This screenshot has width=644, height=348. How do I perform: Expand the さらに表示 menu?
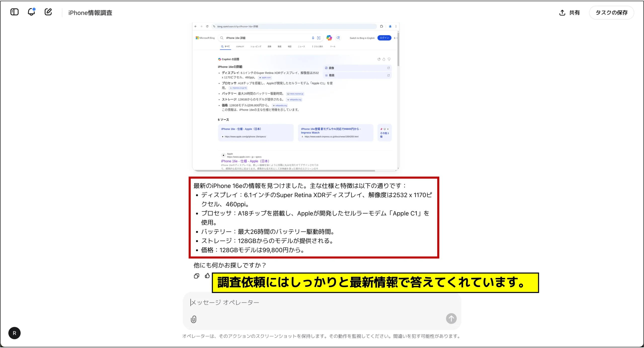coord(318,47)
